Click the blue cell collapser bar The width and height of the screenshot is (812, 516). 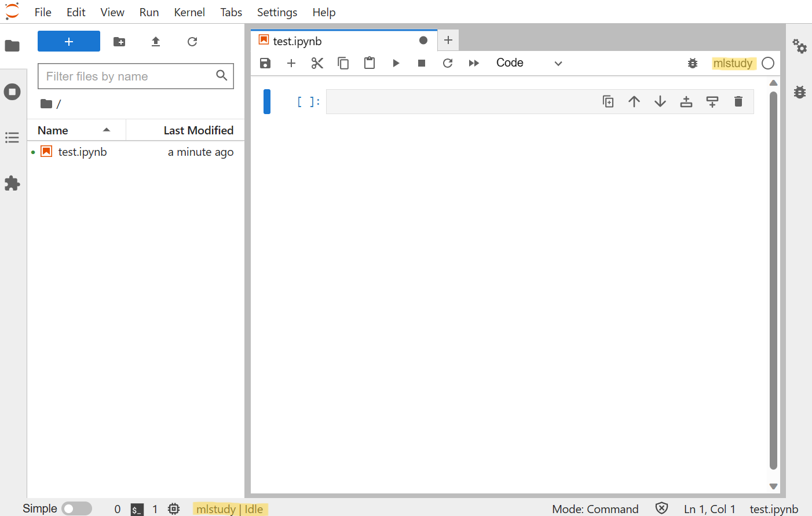click(x=267, y=102)
